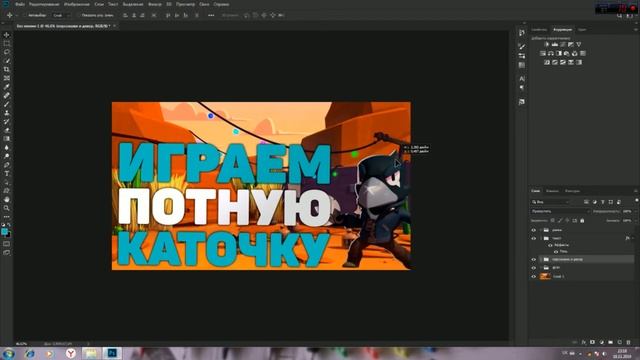Select the Eyedropper tool
Image resolution: width=640 pixels, height=360 pixels.
(x=7, y=87)
